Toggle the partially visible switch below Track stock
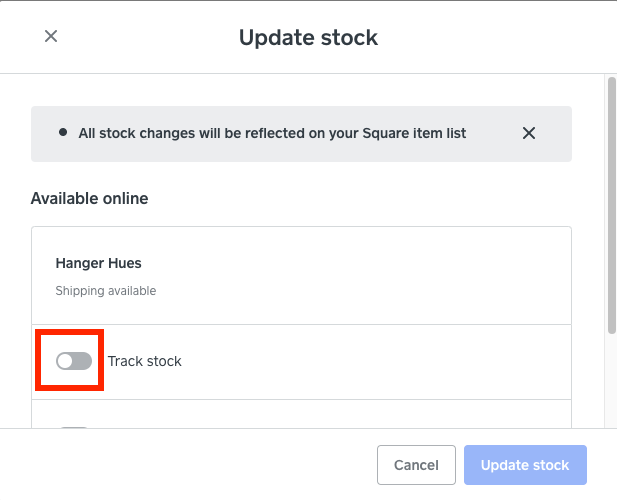The width and height of the screenshot is (617, 500). coord(74,430)
